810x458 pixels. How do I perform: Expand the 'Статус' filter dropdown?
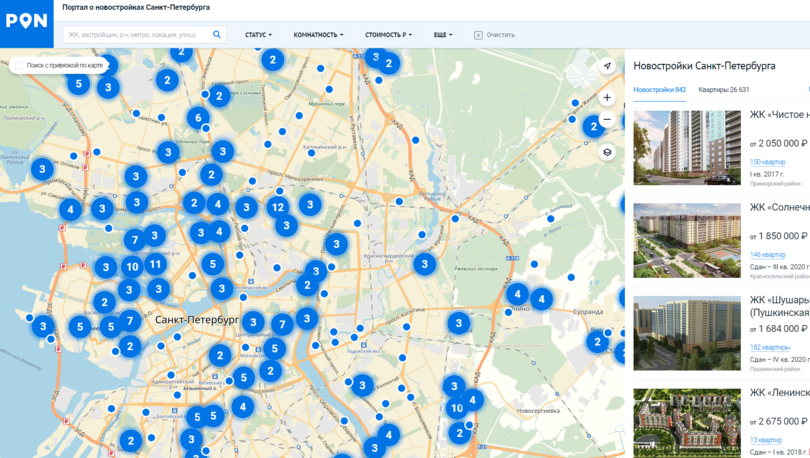258,35
